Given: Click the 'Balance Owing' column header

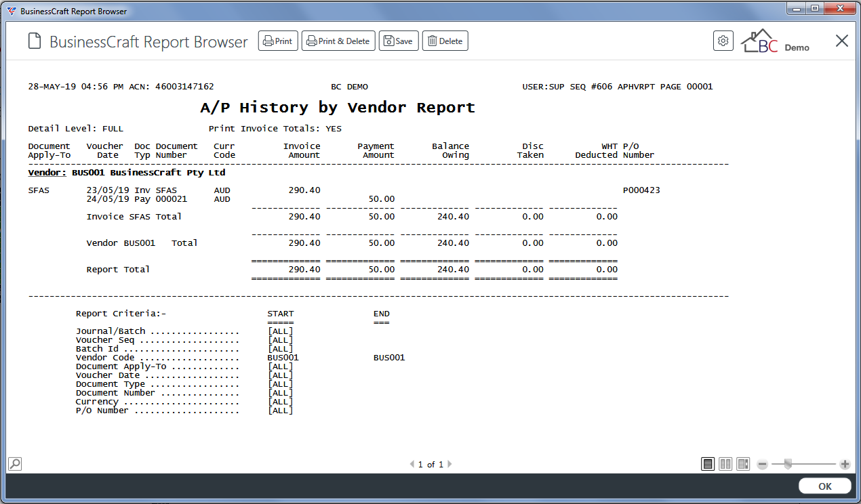Looking at the screenshot, I should point(450,150).
